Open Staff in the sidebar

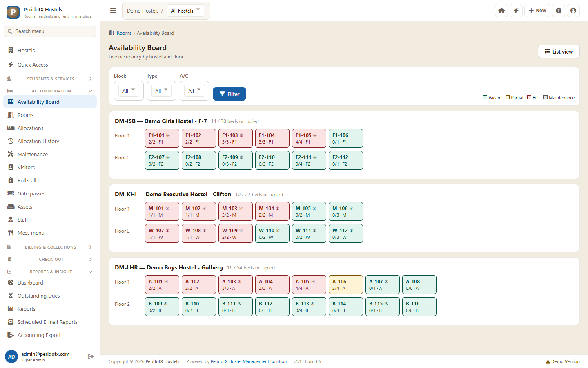[50, 220]
